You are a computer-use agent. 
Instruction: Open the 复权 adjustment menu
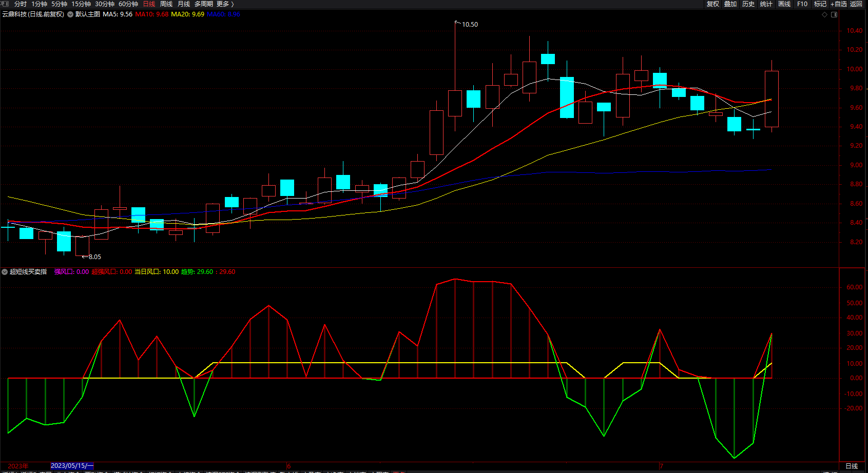(x=713, y=4)
